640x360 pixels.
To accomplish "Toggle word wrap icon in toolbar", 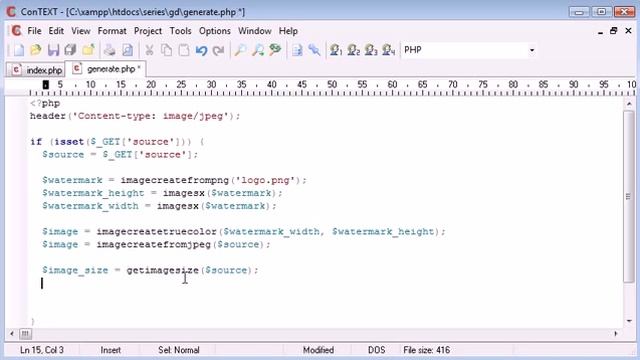I will (297, 50).
